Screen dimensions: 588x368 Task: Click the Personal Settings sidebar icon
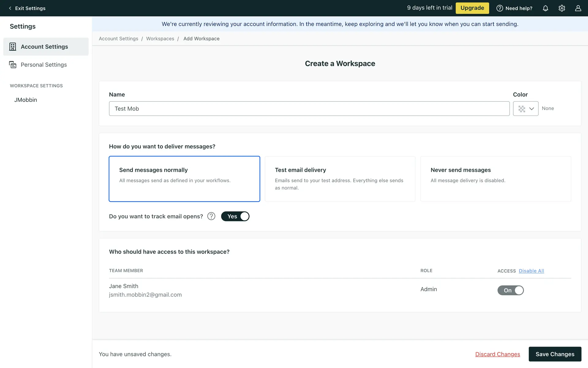(13, 65)
